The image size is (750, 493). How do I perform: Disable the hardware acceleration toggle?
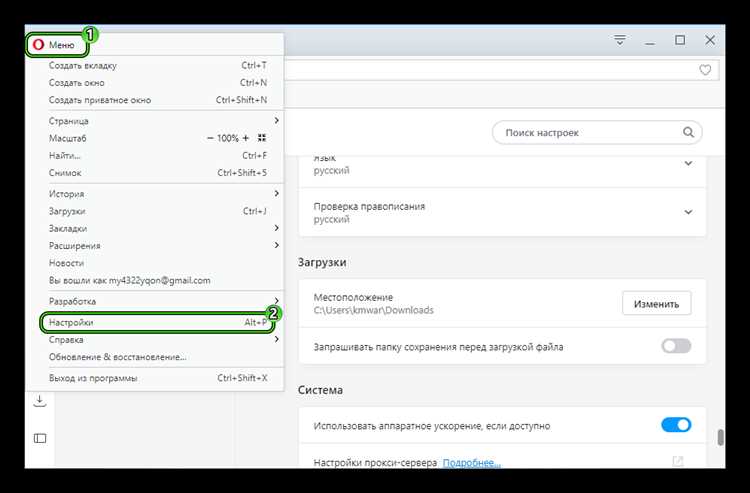pos(676,425)
